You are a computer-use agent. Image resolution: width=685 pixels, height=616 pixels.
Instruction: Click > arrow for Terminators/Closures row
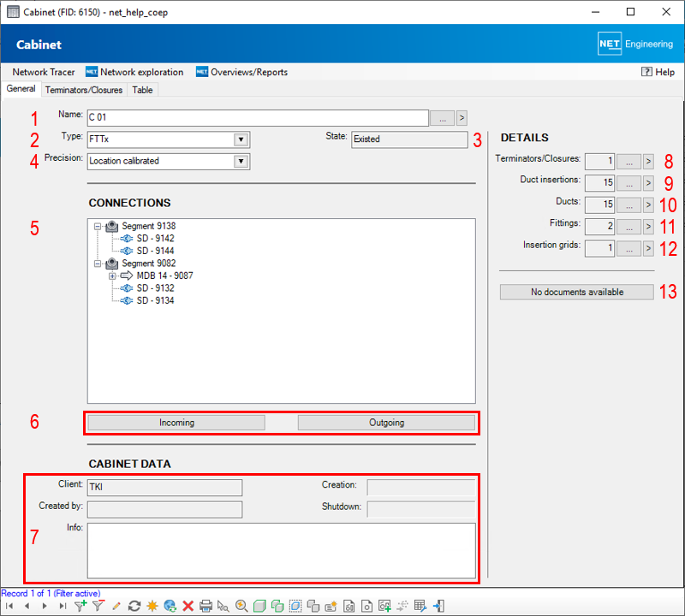click(648, 162)
